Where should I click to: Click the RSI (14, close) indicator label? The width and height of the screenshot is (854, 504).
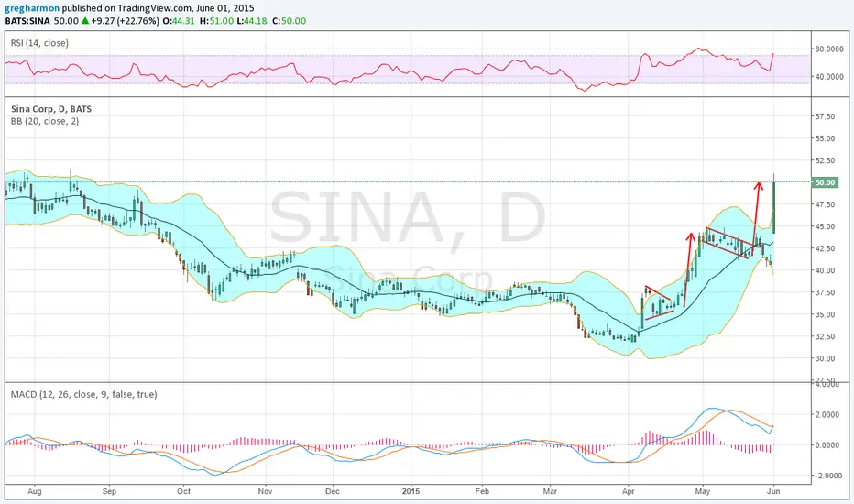(39, 43)
